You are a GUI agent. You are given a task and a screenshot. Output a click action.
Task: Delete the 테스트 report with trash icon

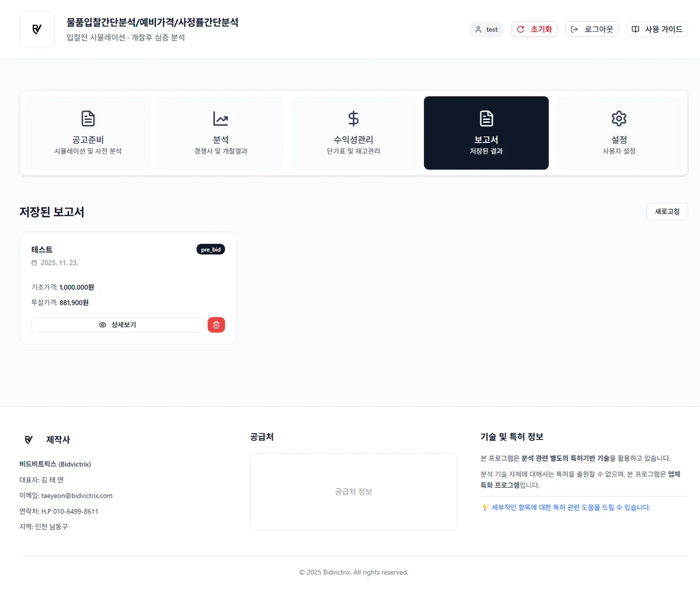point(216,324)
